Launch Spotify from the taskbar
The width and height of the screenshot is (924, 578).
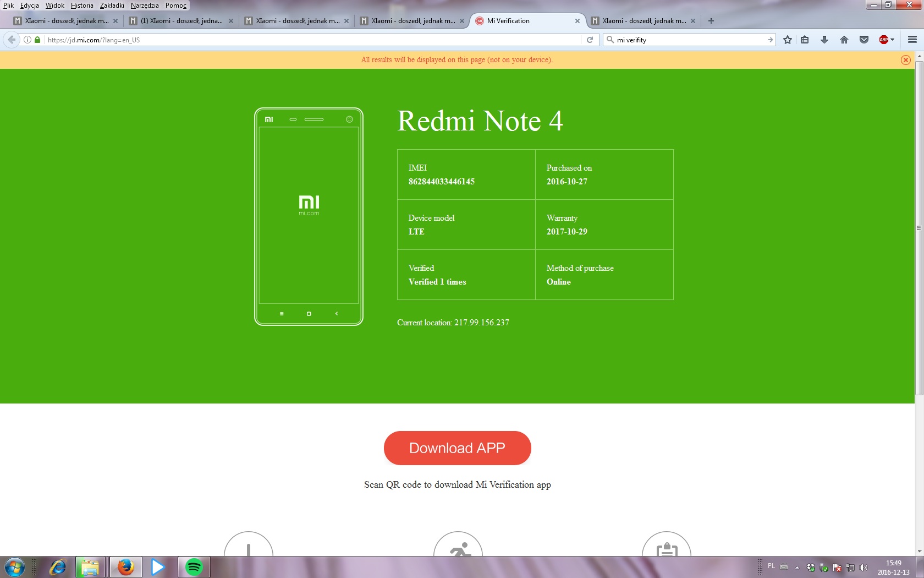(194, 566)
